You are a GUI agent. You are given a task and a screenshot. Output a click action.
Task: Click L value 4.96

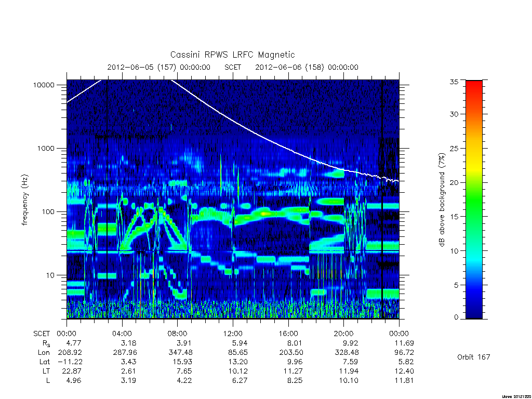[74, 380]
